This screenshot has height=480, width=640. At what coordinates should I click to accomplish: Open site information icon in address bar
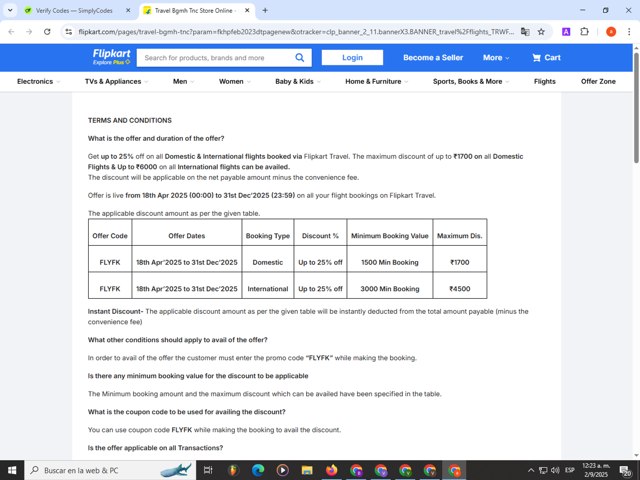[69, 31]
